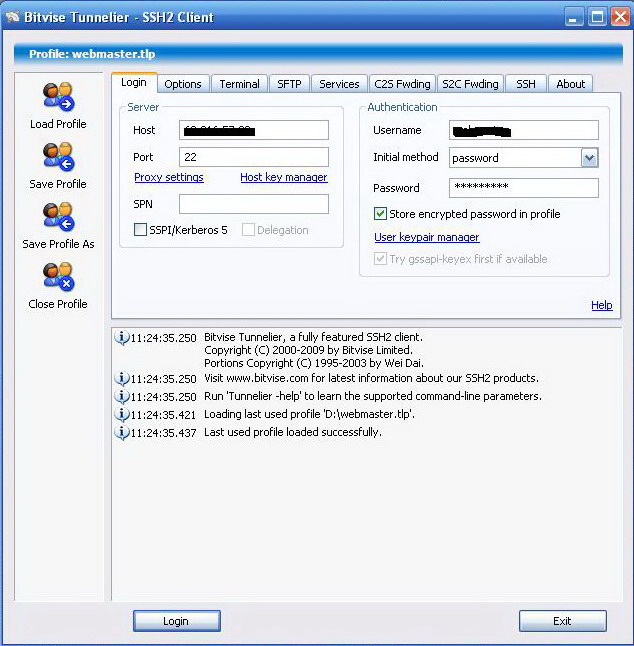Click the Exit button
634x646 pixels.
click(562, 621)
